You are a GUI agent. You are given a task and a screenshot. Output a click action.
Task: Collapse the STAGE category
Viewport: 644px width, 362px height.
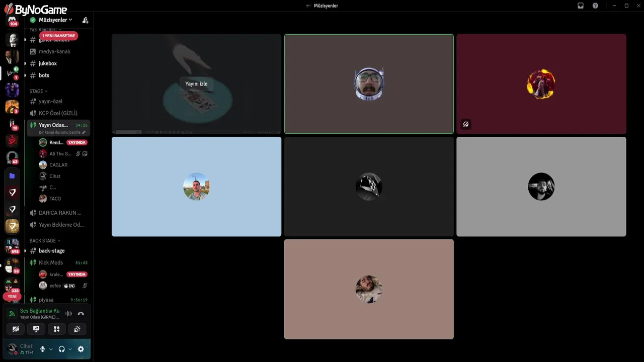(38, 92)
